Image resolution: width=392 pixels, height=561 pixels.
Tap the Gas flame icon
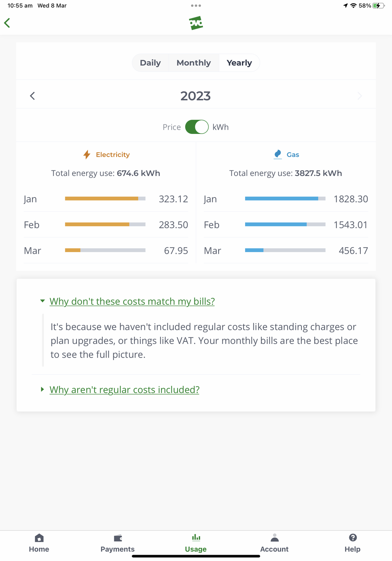coord(278,154)
